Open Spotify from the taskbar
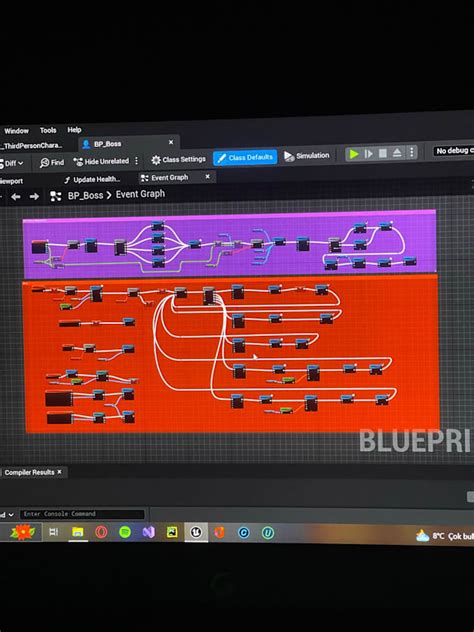Image resolution: width=474 pixels, height=632 pixels. point(125,532)
